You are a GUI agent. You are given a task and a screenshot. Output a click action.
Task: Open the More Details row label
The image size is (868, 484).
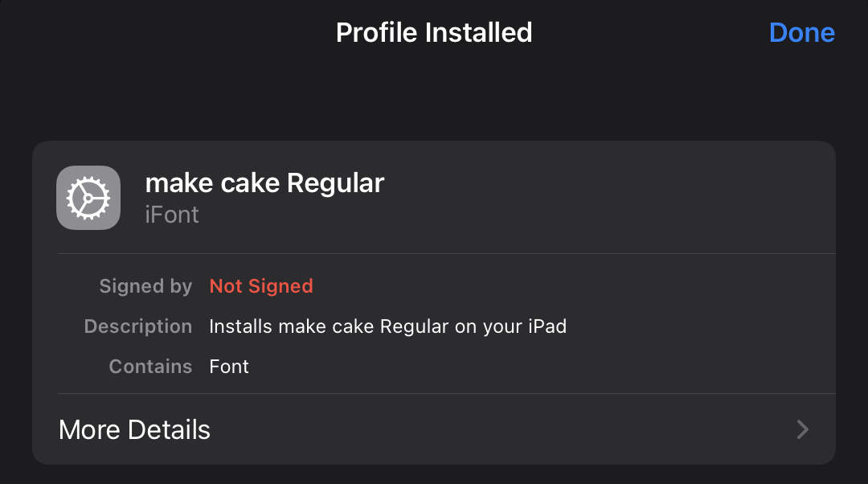pyautogui.click(x=134, y=429)
